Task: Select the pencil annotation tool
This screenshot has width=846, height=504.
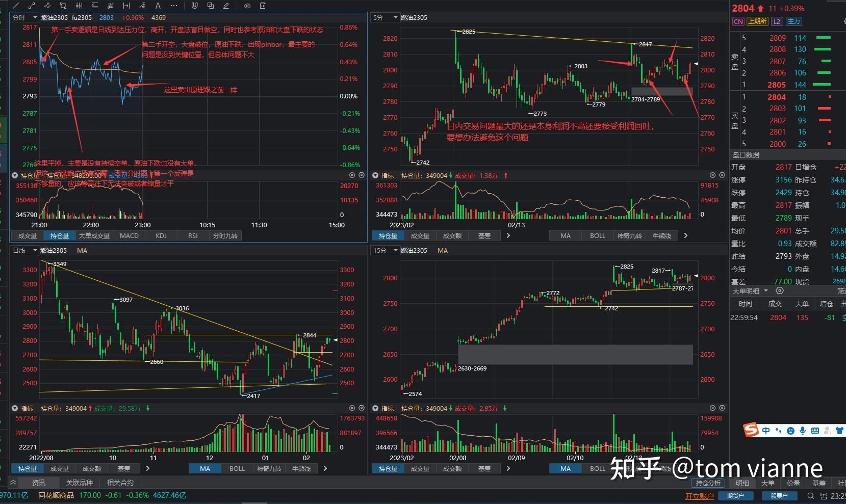Action: click(x=225, y=6)
